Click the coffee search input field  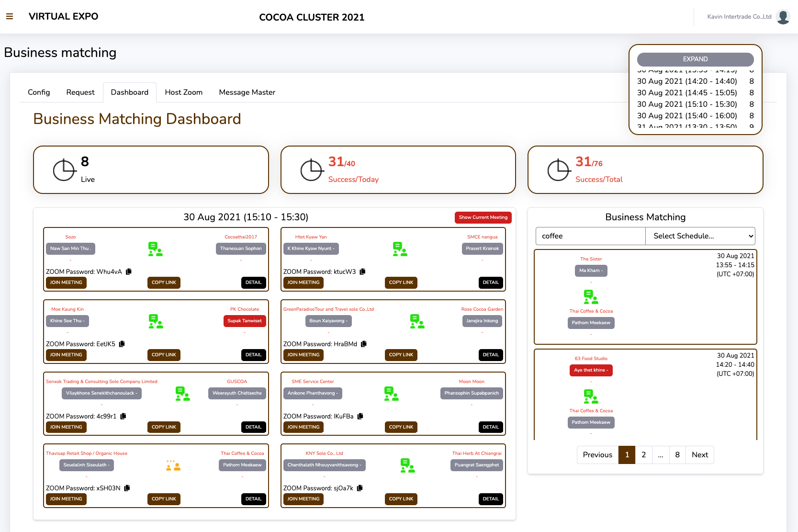pos(590,236)
